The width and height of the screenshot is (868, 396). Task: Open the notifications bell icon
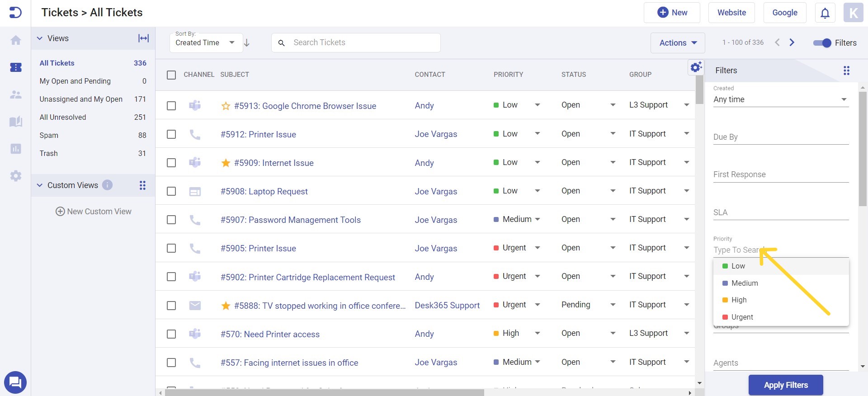click(825, 13)
